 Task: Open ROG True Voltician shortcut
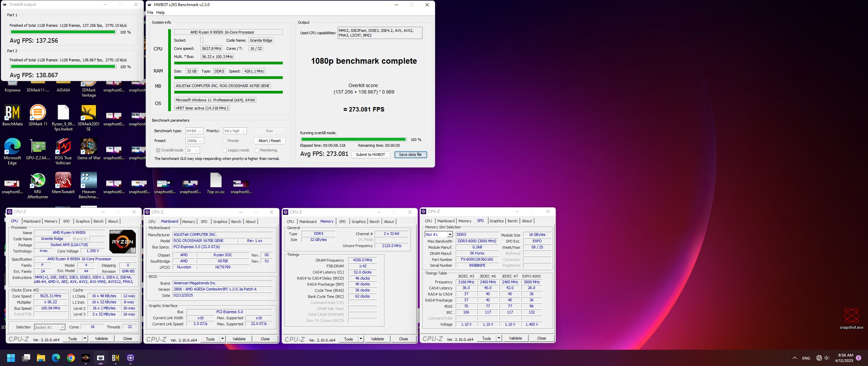(63, 151)
